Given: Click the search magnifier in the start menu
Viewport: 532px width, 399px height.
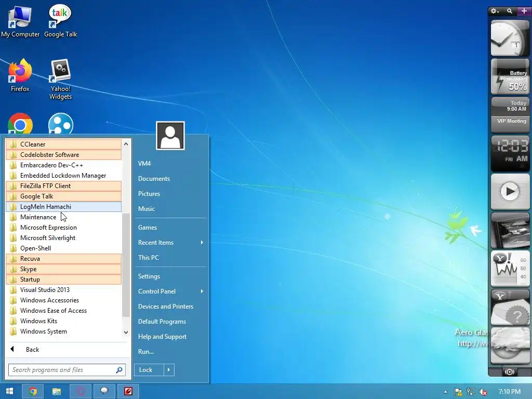Looking at the screenshot, I should 119,370.
